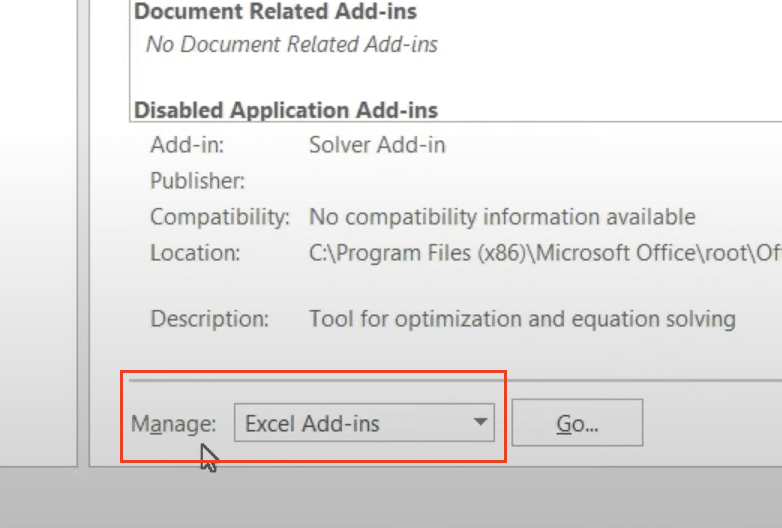Click the No compatibility information available text

click(502, 217)
